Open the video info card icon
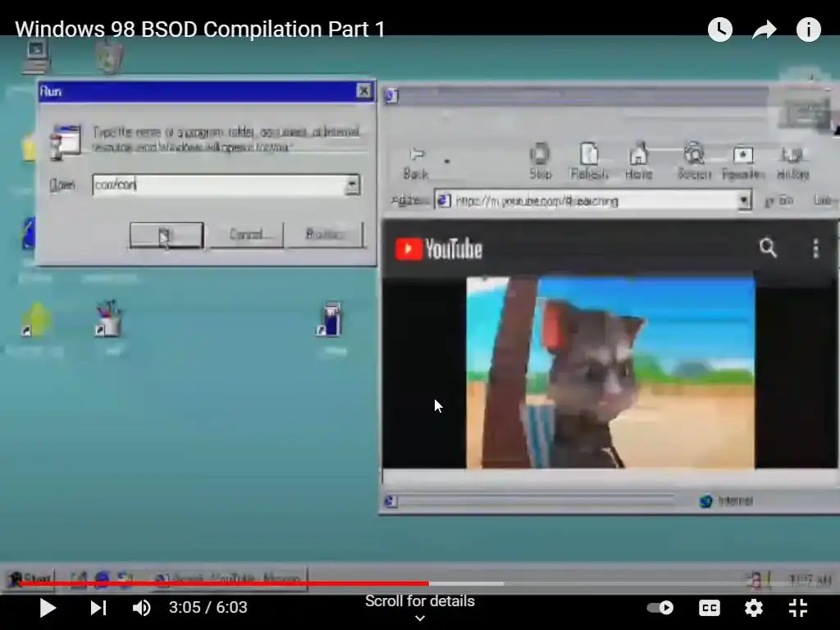Image resolution: width=840 pixels, height=630 pixels. point(808,30)
